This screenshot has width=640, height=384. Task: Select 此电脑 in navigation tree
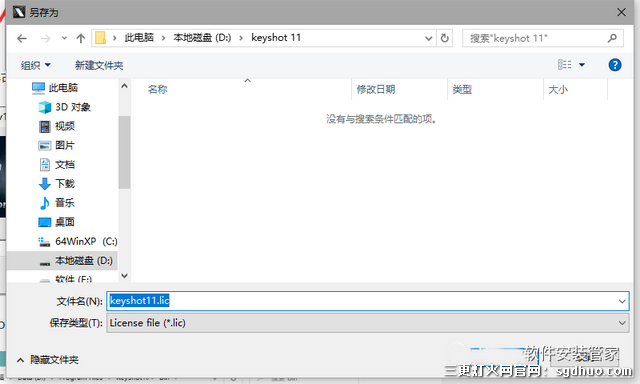pos(63,88)
